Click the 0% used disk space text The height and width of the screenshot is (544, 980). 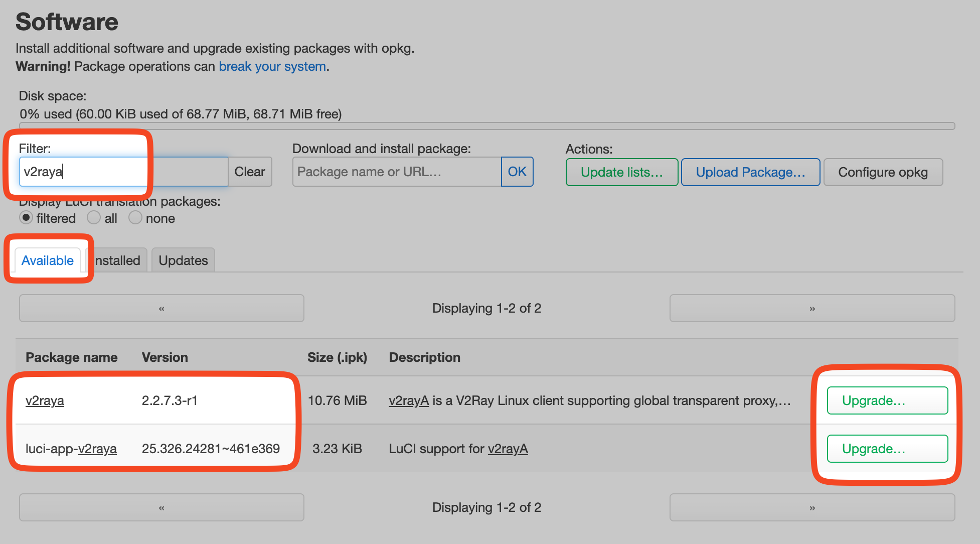[181, 114]
